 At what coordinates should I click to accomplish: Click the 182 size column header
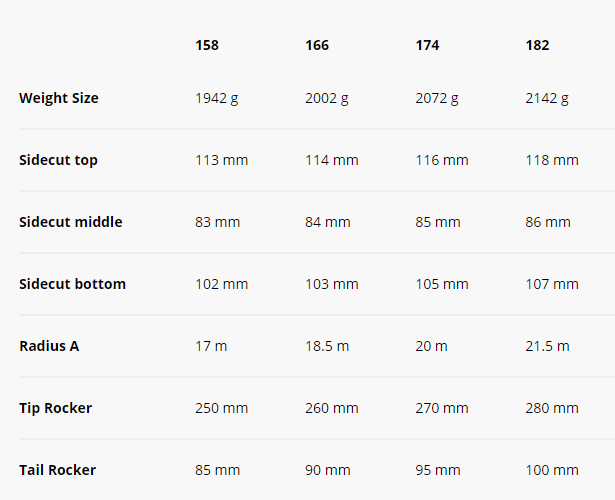pyautogui.click(x=537, y=45)
